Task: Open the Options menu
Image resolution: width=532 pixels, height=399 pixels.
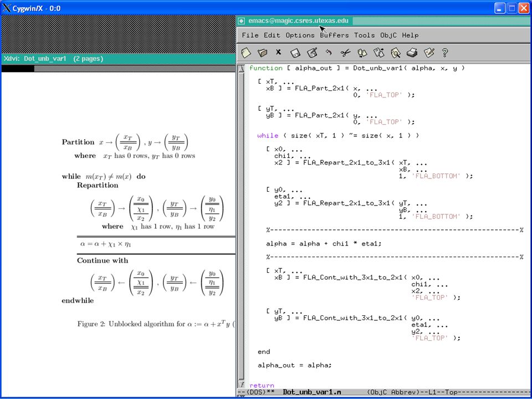Action: pos(300,35)
